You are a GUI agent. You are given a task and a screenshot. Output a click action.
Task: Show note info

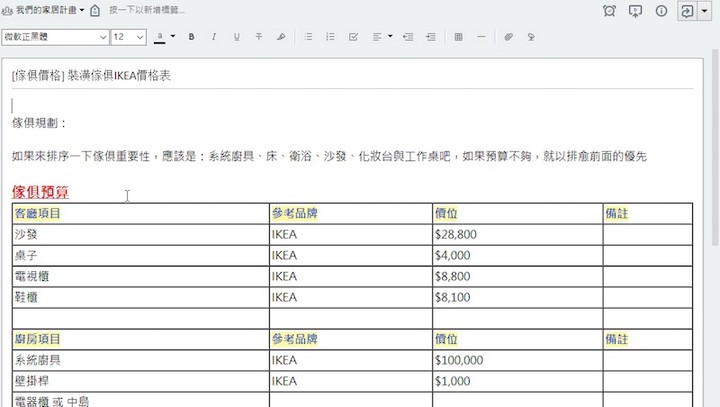661,11
